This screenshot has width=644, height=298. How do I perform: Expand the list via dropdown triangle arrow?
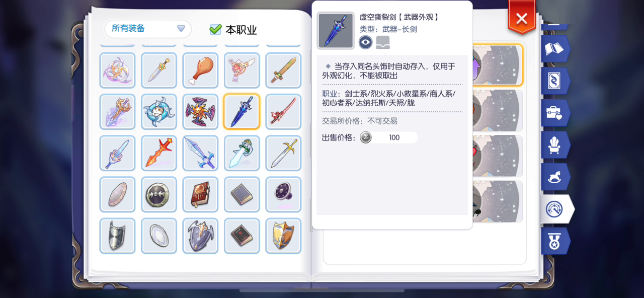click(181, 29)
